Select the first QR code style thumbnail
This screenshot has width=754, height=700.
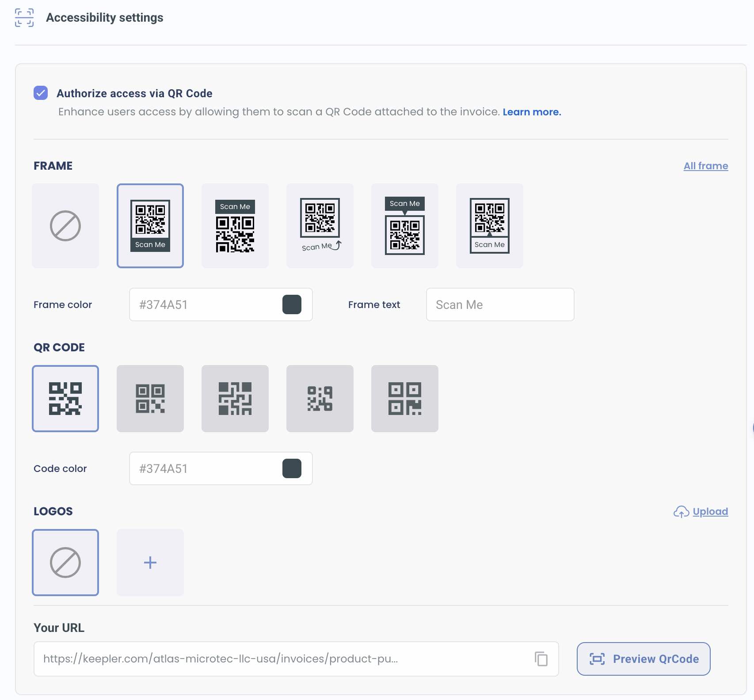pos(65,399)
